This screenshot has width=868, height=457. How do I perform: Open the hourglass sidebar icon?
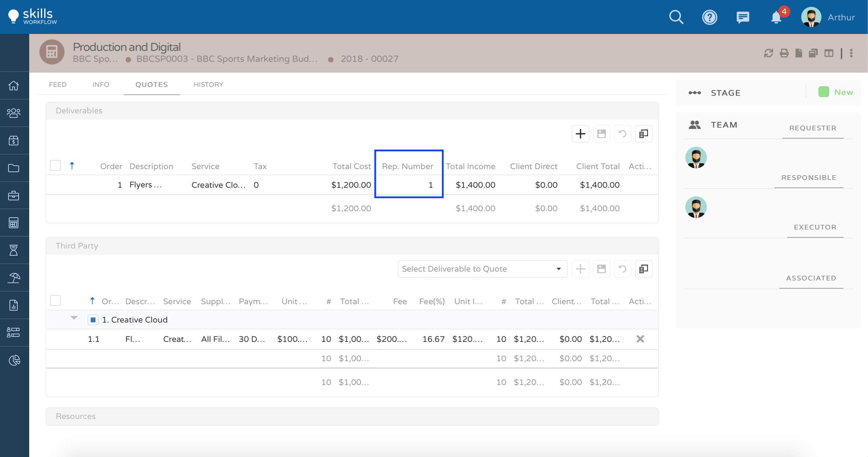[14, 250]
